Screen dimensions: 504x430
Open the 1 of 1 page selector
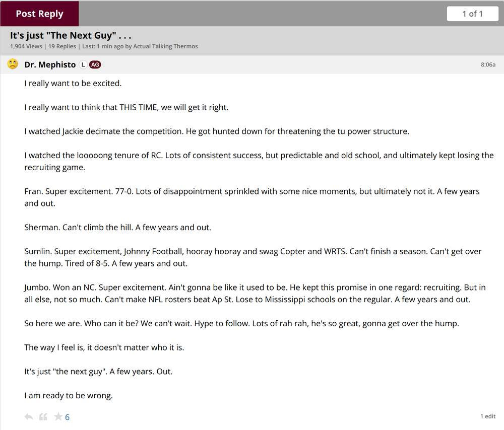472,14
